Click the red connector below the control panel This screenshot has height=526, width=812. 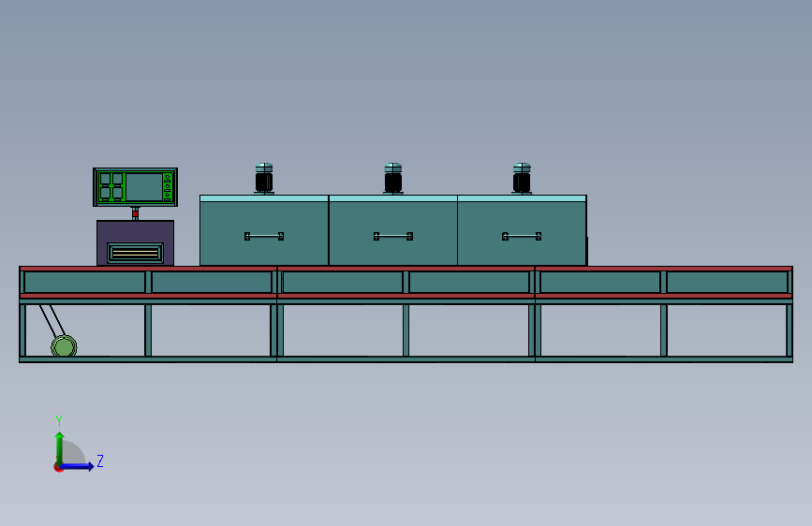click(135, 213)
